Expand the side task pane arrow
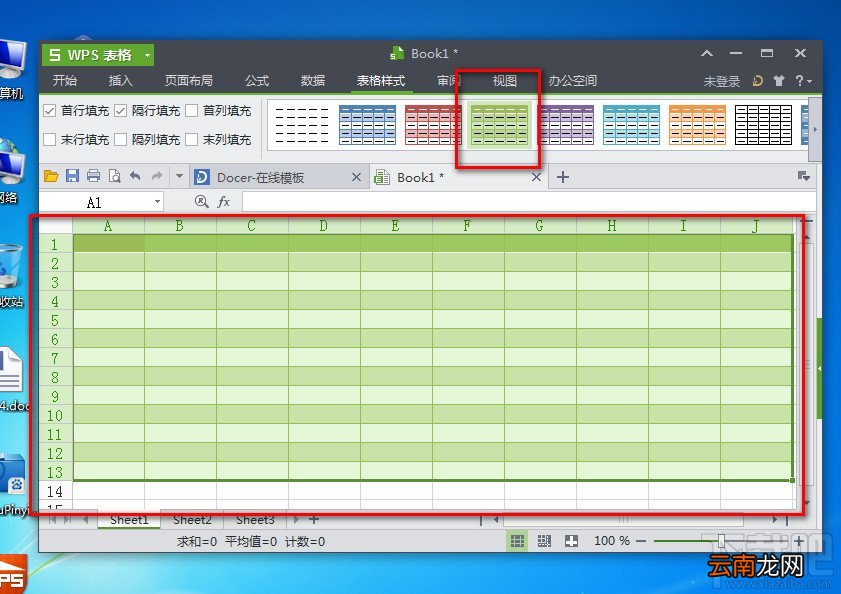 coord(819,369)
